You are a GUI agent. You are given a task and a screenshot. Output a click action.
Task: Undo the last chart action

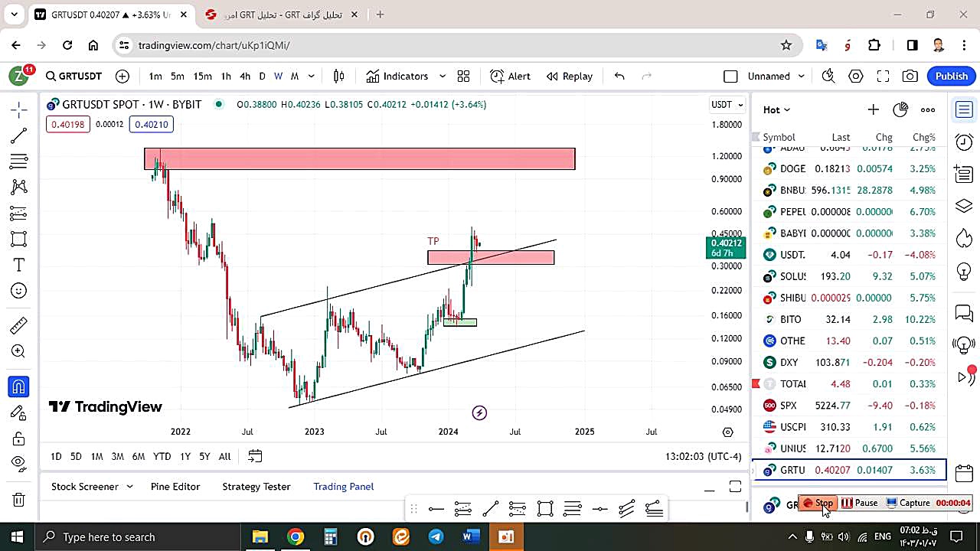pos(619,76)
